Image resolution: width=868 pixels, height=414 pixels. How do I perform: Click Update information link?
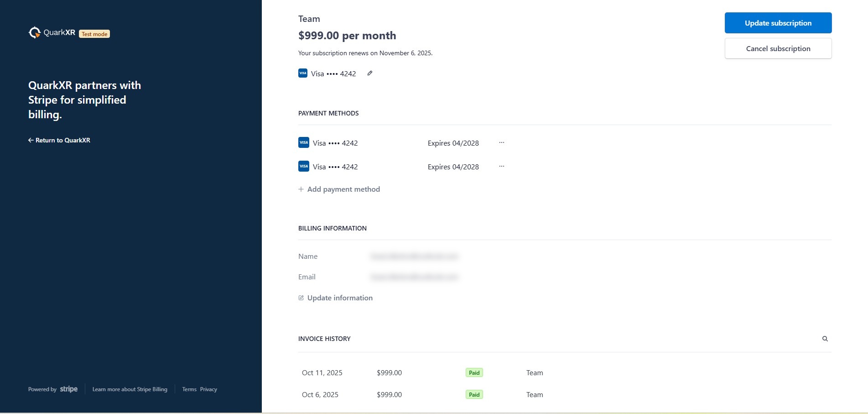(x=336, y=298)
